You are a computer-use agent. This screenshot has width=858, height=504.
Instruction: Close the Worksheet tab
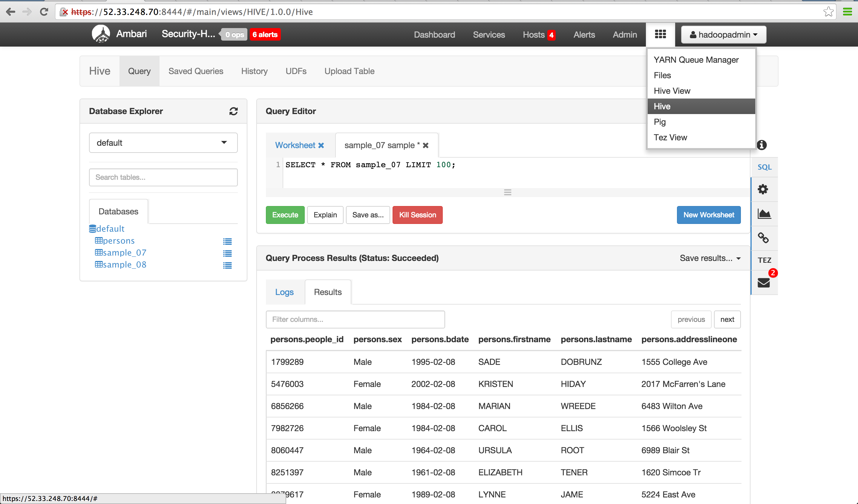click(321, 145)
